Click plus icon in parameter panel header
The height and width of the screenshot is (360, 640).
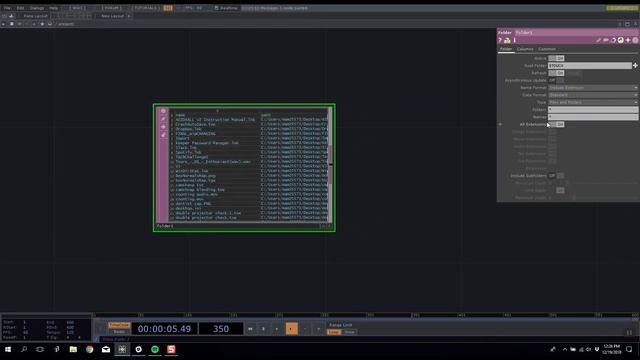[x=628, y=40]
